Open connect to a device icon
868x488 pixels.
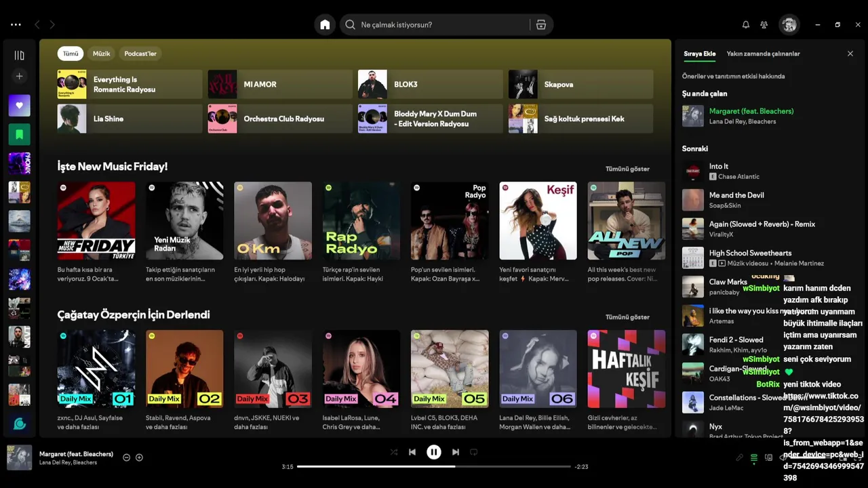click(768, 457)
